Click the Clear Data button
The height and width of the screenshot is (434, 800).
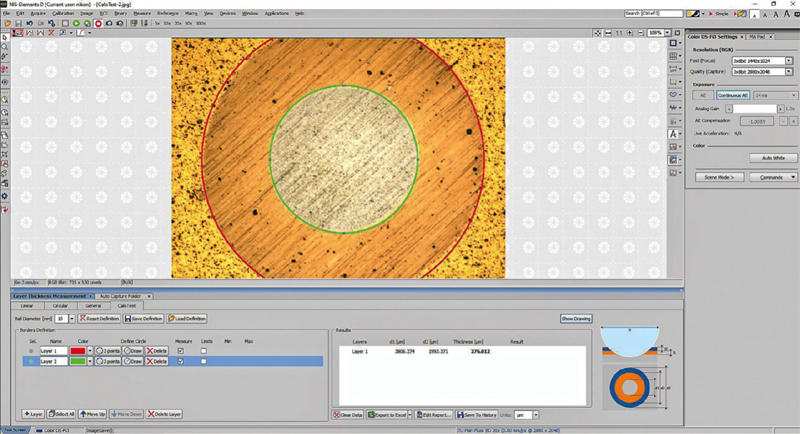tap(348, 415)
